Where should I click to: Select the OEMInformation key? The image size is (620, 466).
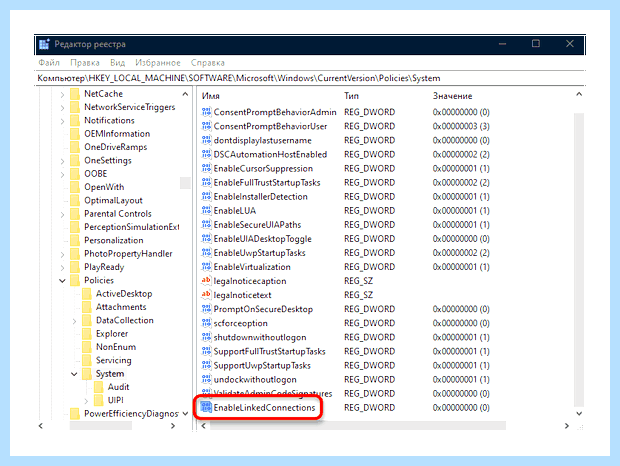(117, 134)
